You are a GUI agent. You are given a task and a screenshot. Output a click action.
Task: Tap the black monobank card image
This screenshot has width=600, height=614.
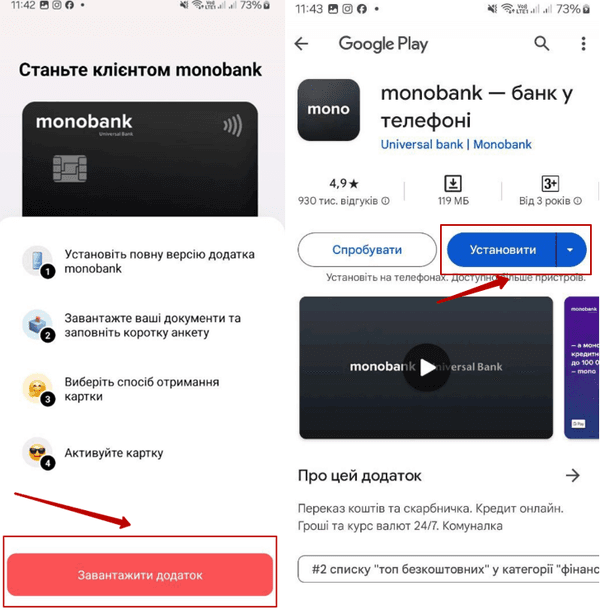pyautogui.click(x=140, y=159)
